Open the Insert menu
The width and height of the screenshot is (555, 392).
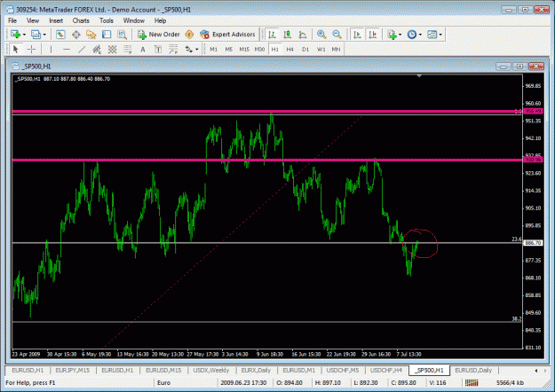(56, 20)
